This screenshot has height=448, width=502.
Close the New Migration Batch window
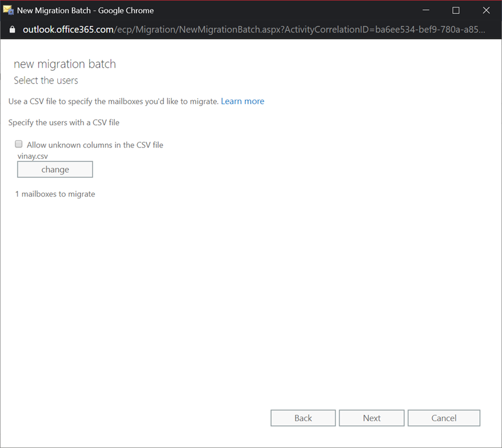point(486,10)
